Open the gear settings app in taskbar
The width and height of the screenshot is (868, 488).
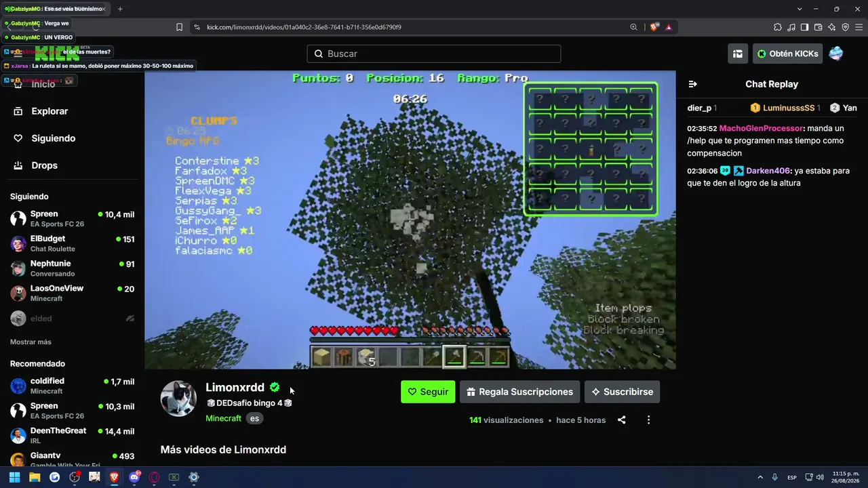point(194,477)
